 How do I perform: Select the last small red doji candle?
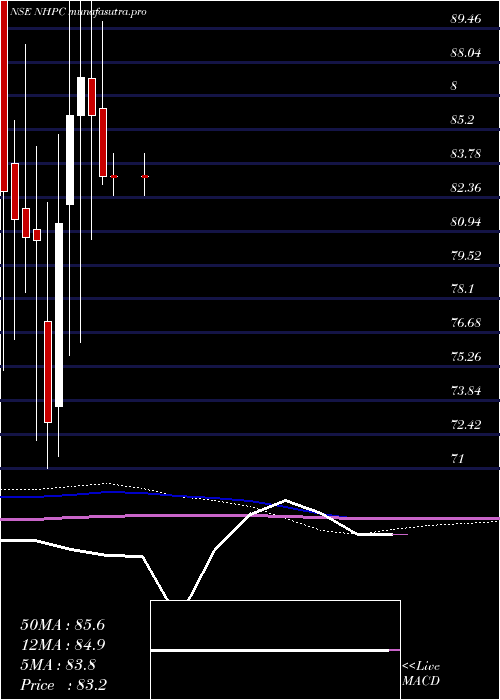tap(145, 176)
